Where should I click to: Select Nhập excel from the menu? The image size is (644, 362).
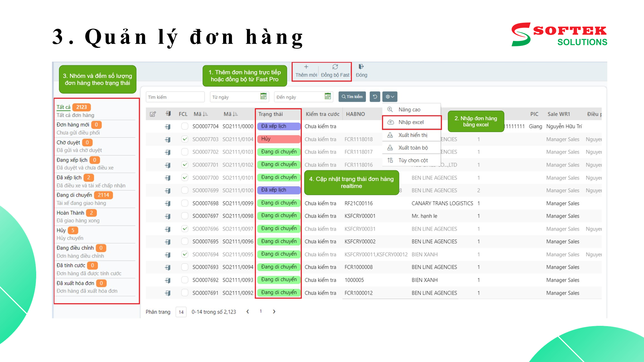(x=411, y=122)
